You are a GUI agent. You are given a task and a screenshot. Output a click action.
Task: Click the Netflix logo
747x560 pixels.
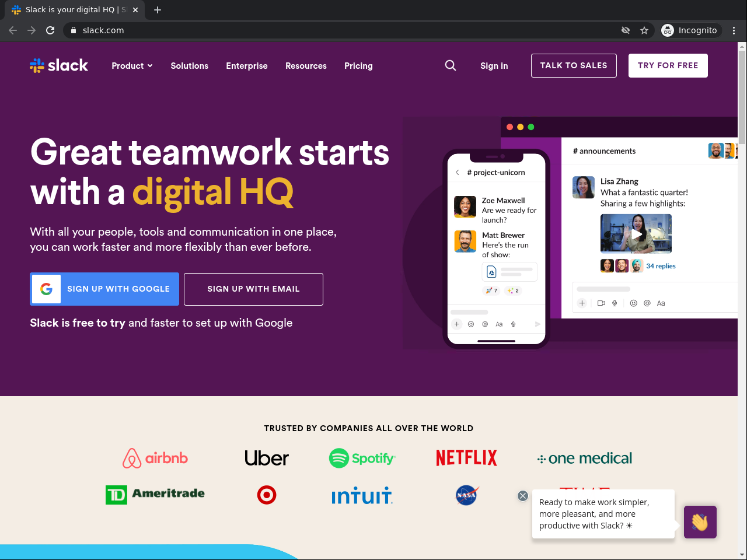466,458
